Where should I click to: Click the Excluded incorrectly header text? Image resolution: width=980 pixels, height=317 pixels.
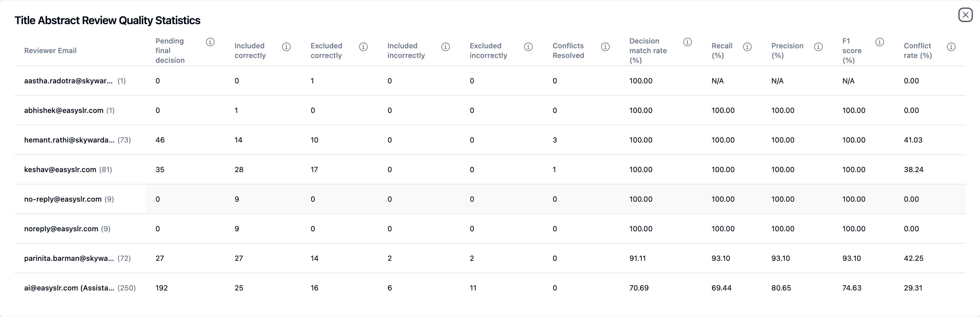(x=488, y=50)
